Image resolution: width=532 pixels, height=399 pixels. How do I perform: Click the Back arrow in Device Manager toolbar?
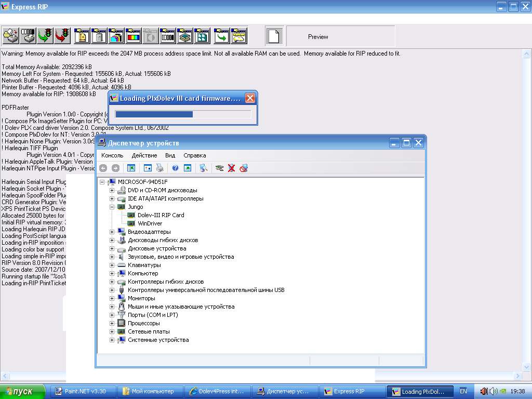[x=103, y=168]
